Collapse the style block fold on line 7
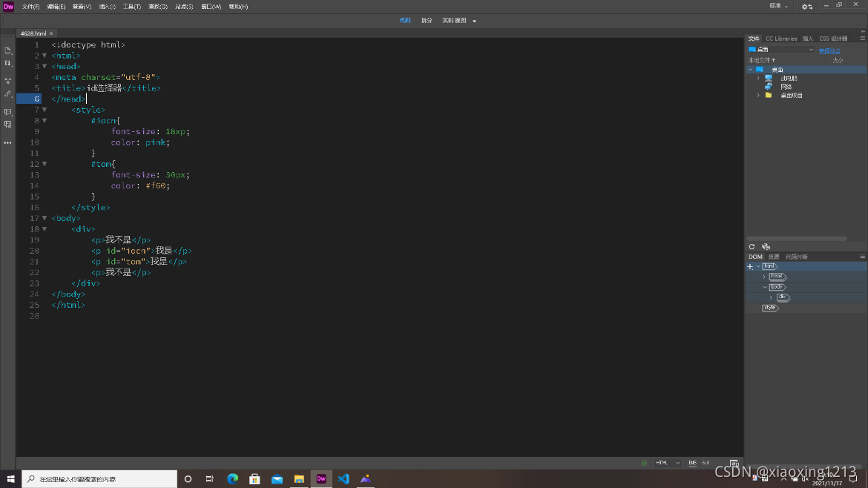Viewport: 868px width, 488px height. 45,110
